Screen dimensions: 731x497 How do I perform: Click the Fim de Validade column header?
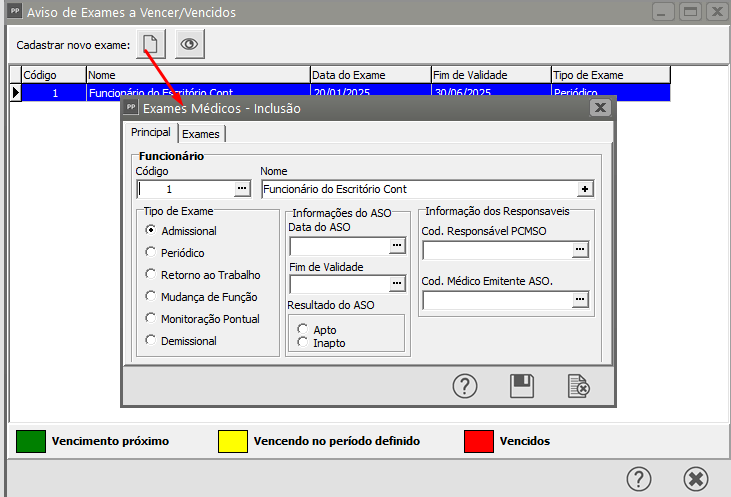click(x=489, y=75)
